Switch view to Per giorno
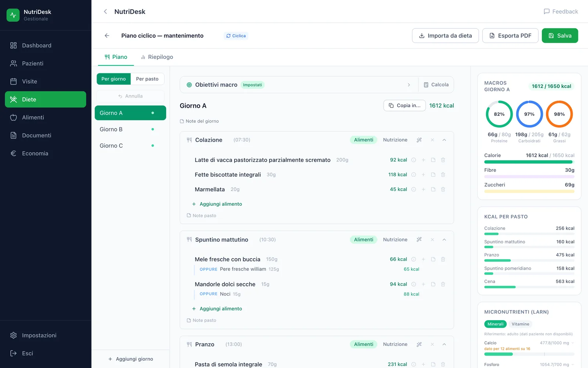Screen dimensions: 588x368 tap(114, 79)
